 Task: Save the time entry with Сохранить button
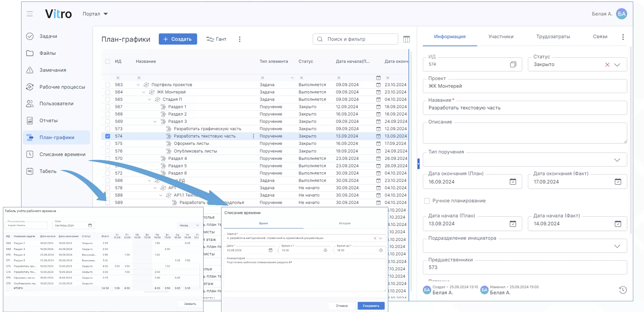pos(371,305)
